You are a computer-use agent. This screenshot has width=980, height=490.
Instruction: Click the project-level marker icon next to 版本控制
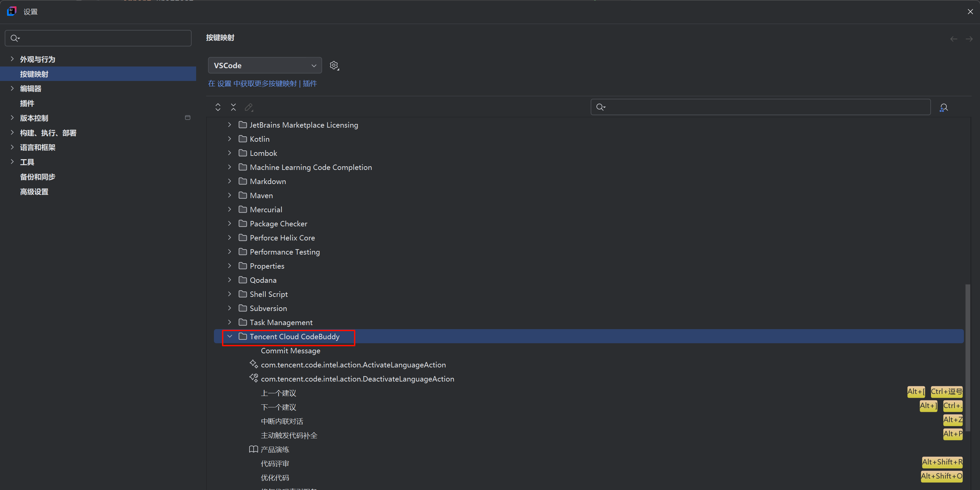coord(187,118)
